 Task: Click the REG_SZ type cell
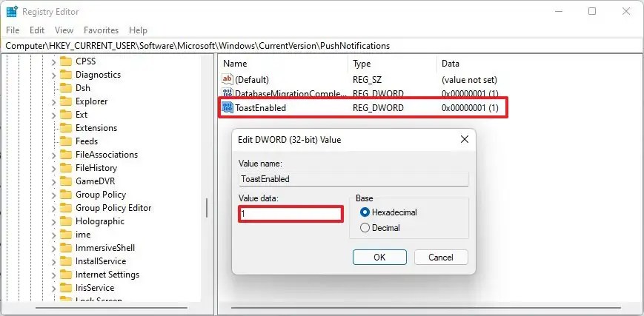[367, 80]
